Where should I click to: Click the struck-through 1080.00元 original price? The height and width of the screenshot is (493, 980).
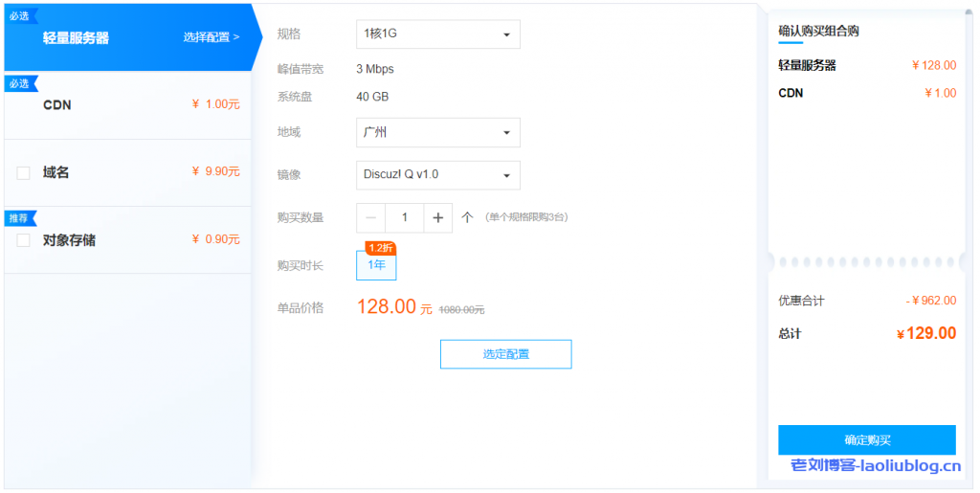(x=461, y=310)
